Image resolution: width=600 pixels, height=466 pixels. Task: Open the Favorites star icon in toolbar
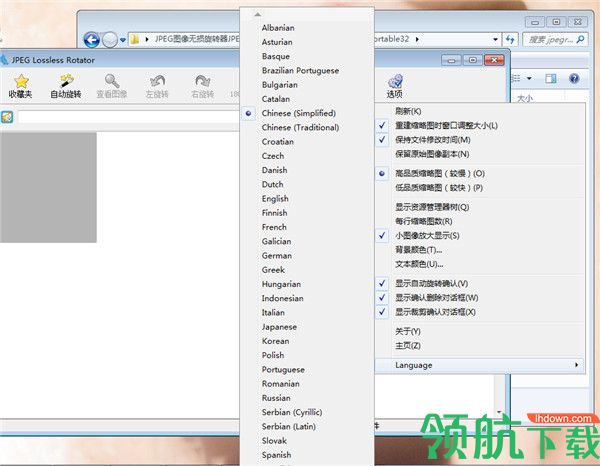click(x=21, y=81)
